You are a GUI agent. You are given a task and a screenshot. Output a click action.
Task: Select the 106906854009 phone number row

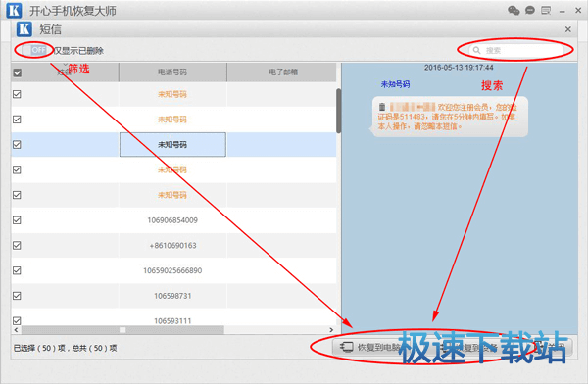coord(172,220)
